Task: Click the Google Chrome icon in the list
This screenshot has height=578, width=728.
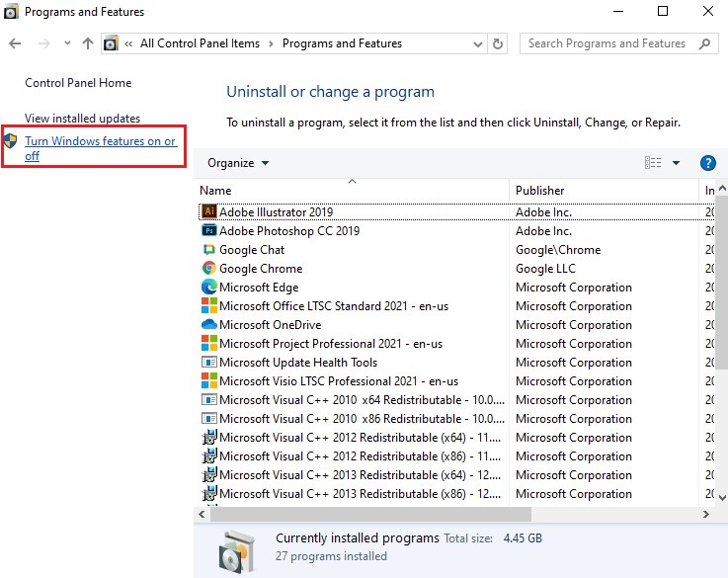Action: 209,269
